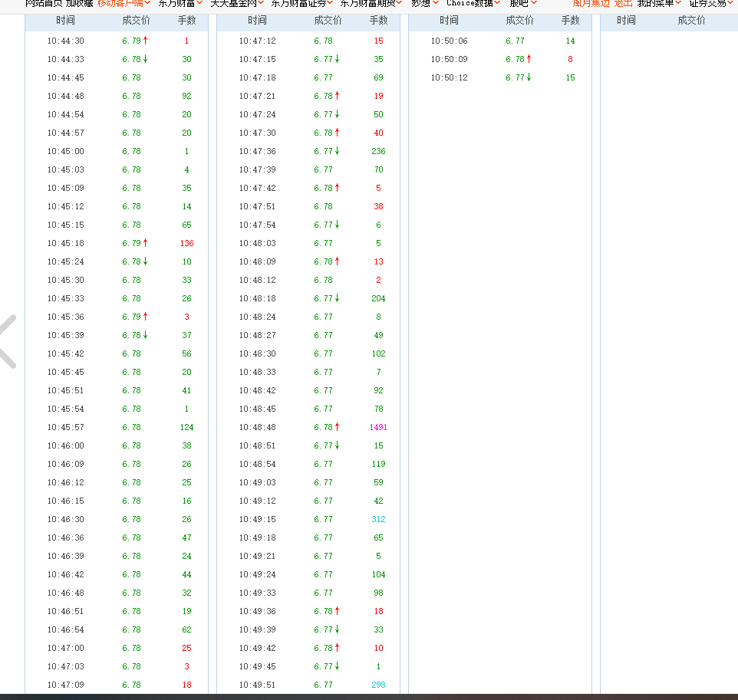The width and height of the screenshot is (738, 700).
Task: Expand the 证券交易 menu
Action: point(711,3)
